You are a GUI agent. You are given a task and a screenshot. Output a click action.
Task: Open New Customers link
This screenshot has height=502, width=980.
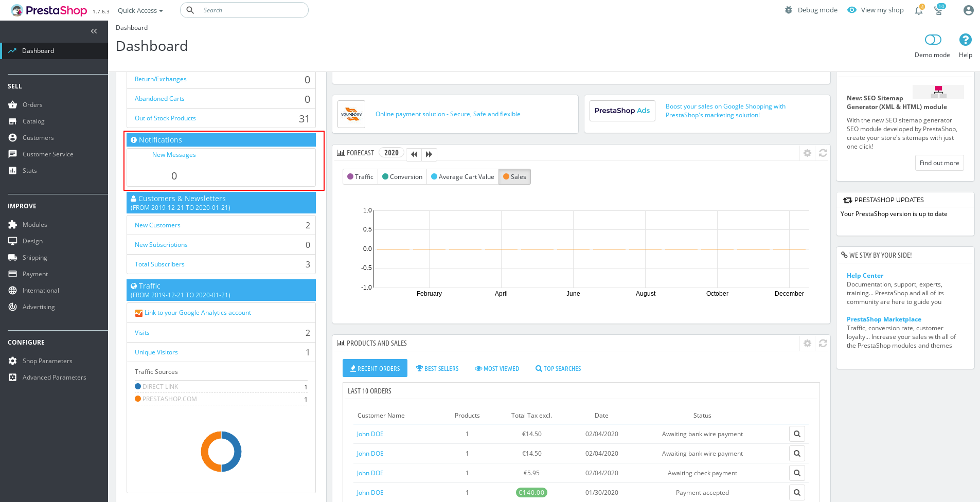pyautogui.click(x=157, y=225)
